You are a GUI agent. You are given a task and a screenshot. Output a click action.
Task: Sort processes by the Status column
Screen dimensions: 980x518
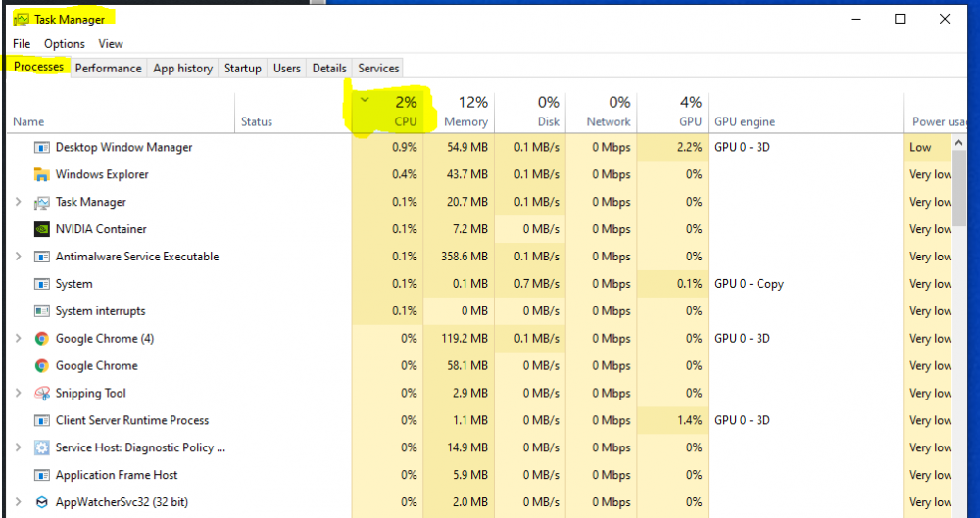[293, 113]
